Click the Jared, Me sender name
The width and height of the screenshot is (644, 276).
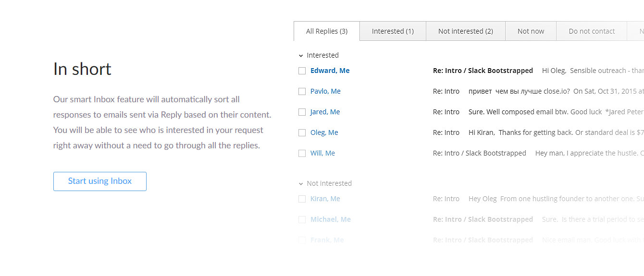click(x=325, y=112)
